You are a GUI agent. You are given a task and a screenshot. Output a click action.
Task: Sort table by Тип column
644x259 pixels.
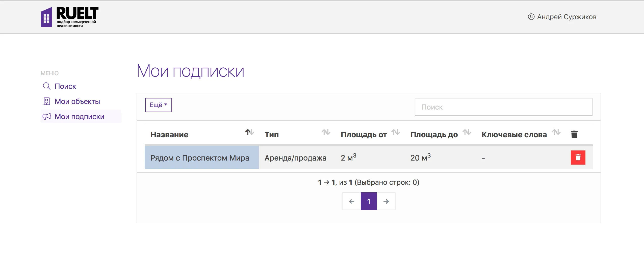click(326, 132)
